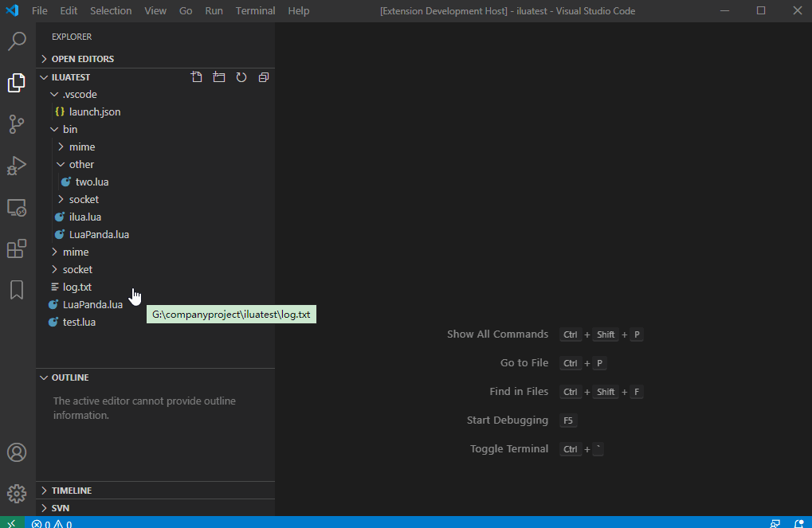The image size is (812, 528).
Task: Expand the root socket folder
Action: [155, 270]
